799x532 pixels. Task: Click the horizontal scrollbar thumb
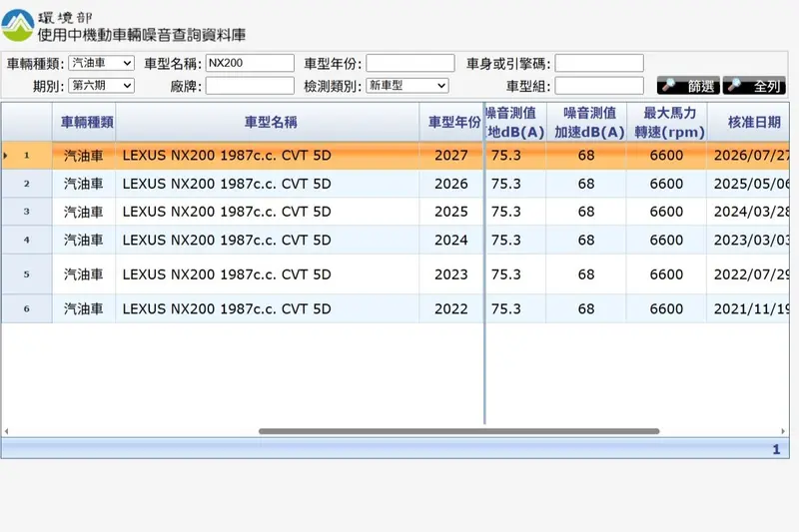pos(459,431)
